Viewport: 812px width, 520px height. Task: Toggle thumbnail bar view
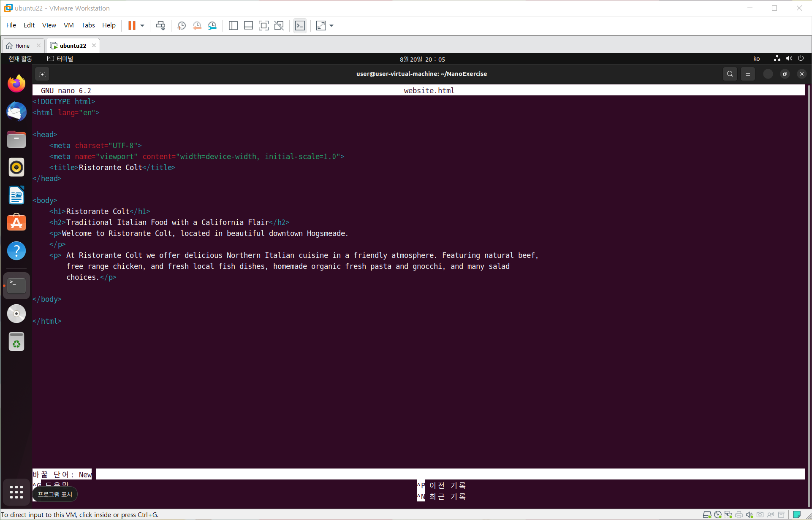[248, 26]
